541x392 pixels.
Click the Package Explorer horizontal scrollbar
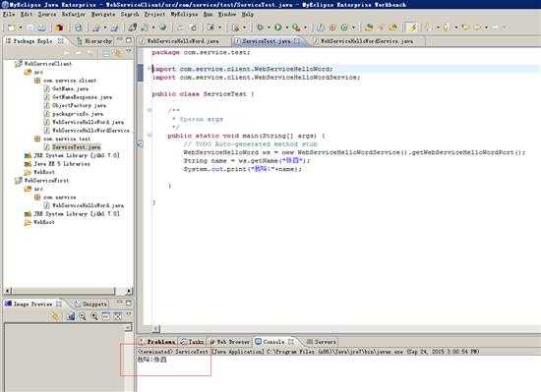point(64,291)
